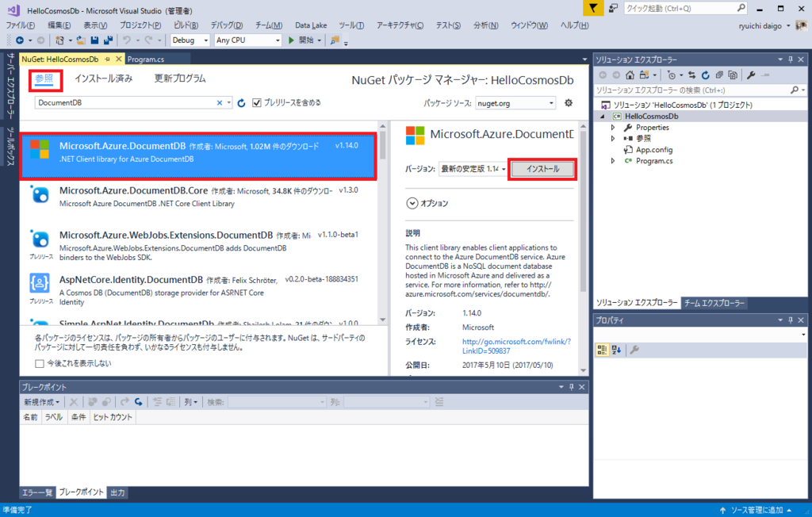Click Properties panel property pages wrench
Viewport: 812px width, 517px height.
tap(634, 350)
